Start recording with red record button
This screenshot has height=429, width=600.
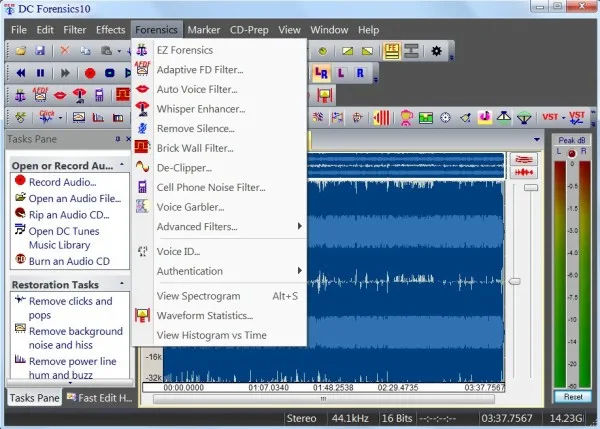click(x=90, y=73)
